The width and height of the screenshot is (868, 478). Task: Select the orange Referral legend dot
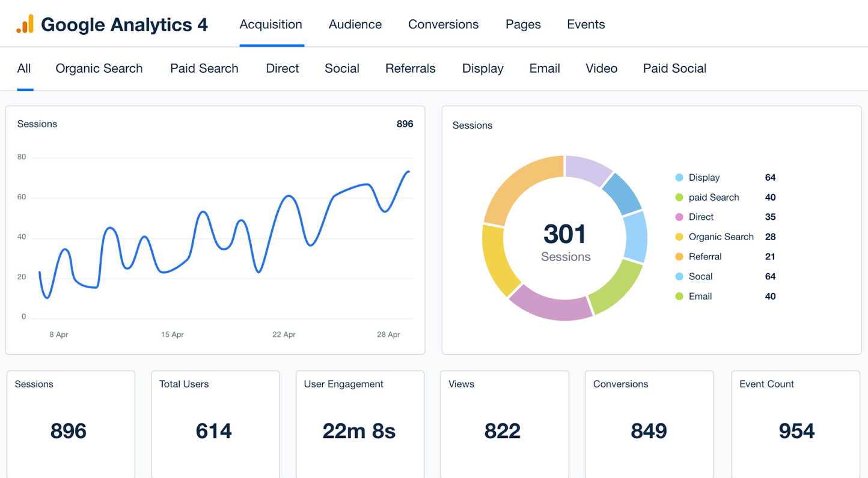pos(678,256)
